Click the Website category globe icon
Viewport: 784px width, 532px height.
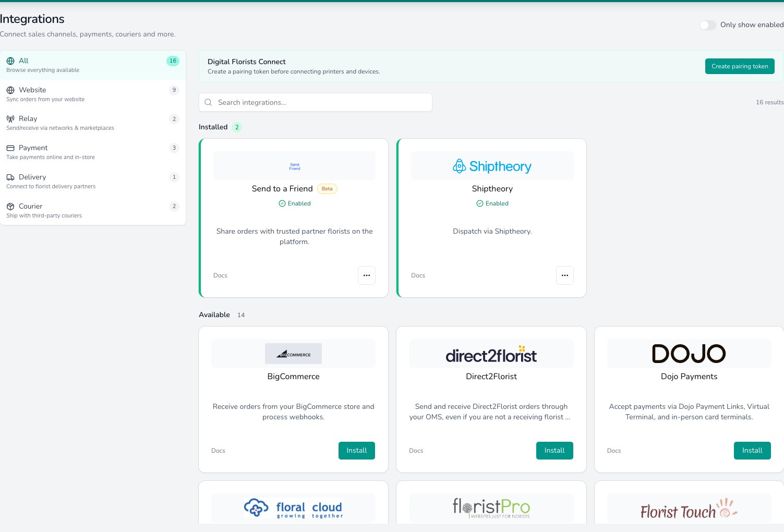10,90
